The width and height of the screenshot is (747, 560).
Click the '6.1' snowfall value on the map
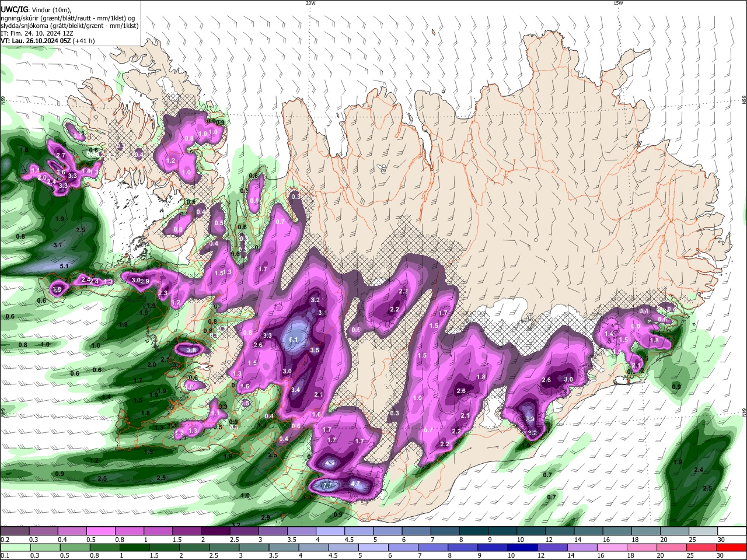coord(294,339)
